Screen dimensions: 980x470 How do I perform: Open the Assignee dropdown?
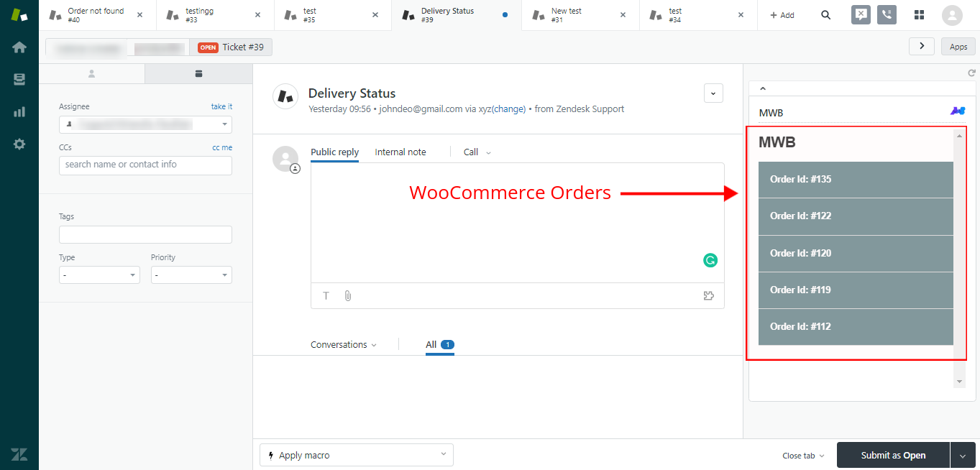coord(145,124)
